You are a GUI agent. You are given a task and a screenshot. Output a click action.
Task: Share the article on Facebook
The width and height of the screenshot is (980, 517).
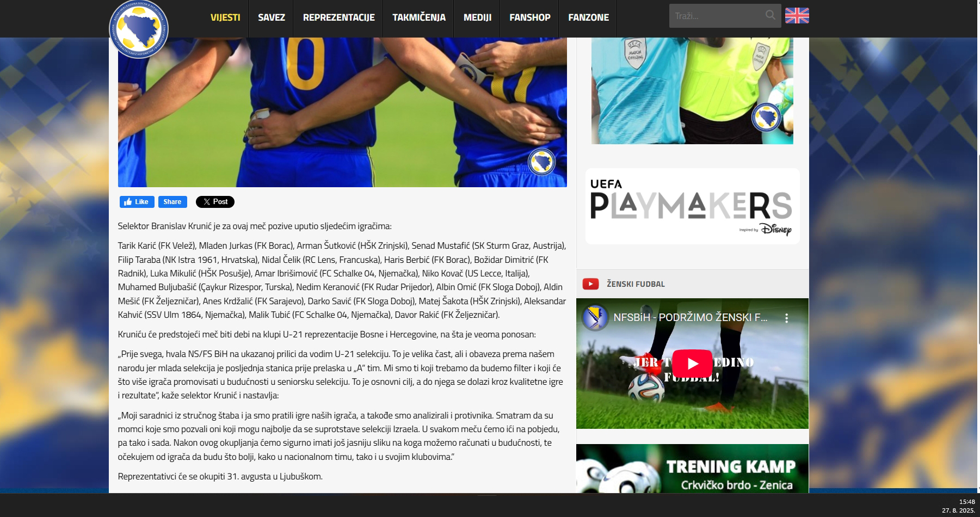pyautogui.click(x=172, y=202)
